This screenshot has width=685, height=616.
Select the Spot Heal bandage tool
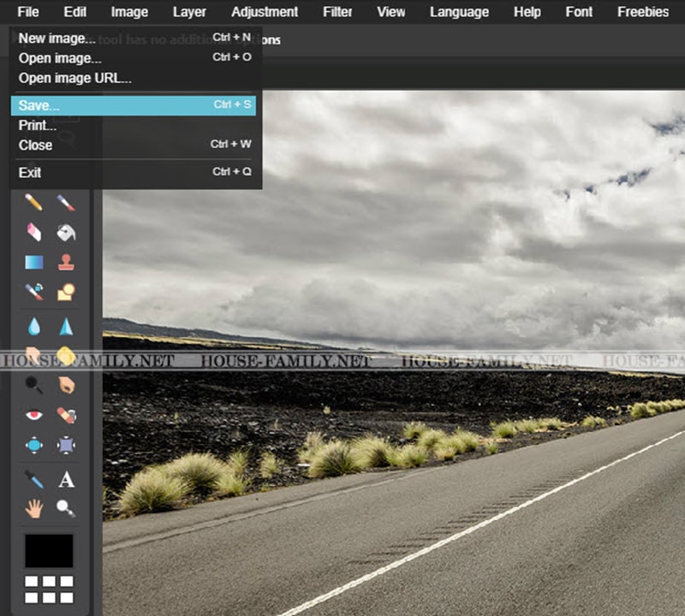click(x=66, y=415)
